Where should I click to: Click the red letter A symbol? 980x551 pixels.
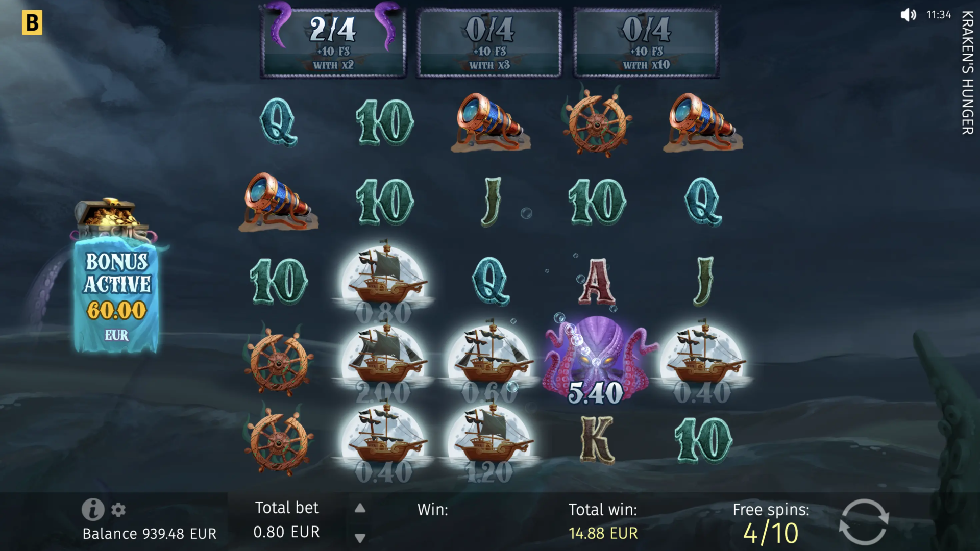click(x=596, y=281)
